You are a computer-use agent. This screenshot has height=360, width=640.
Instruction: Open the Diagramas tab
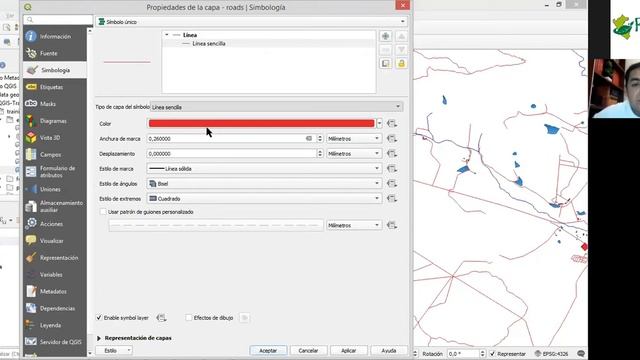click(55, 121)
